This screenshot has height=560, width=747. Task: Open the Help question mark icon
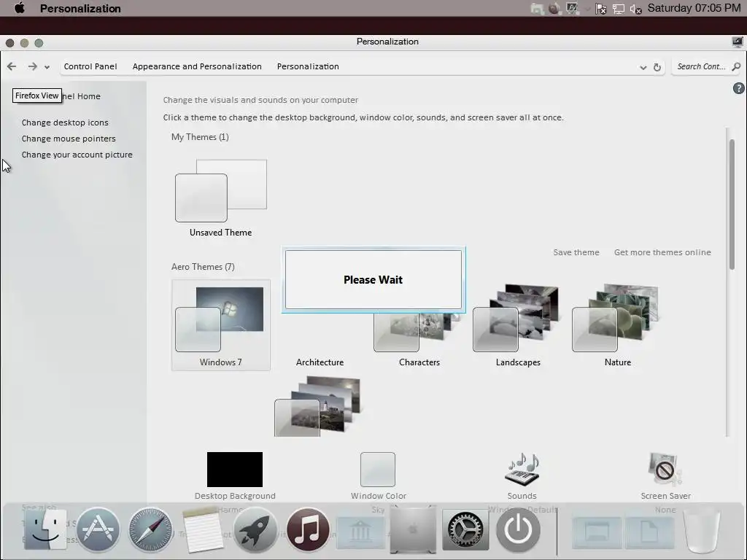tap(738, 88)
